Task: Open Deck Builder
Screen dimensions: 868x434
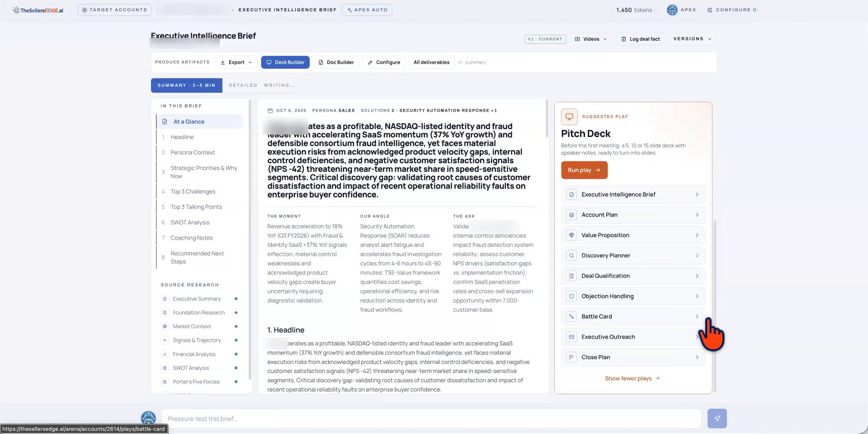Action: point(285,62)
